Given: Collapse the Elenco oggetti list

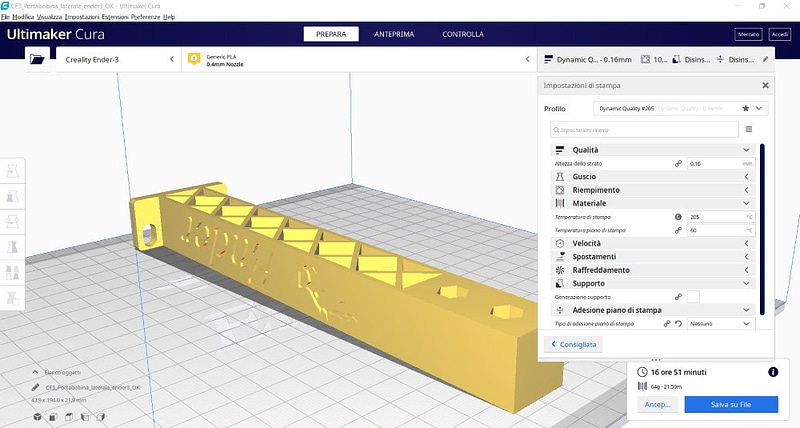Looking at the screenshot, I should click(35, 372).
